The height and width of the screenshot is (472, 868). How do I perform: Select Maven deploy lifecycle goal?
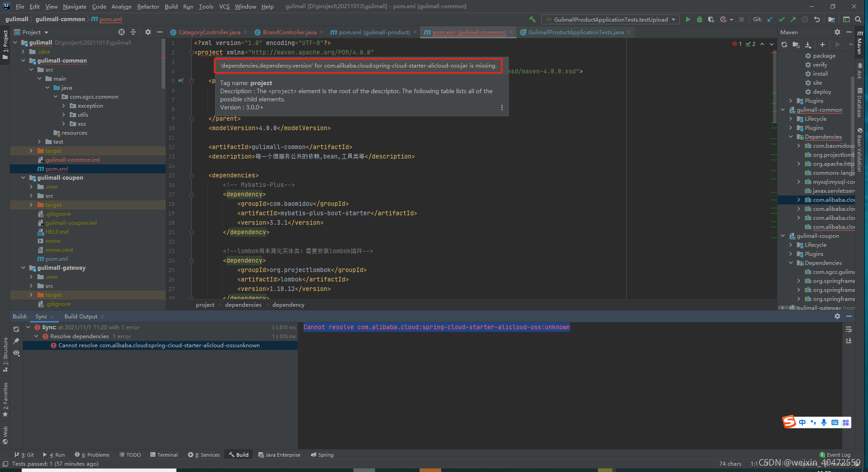pyautogui.click(x=822, y=92)
